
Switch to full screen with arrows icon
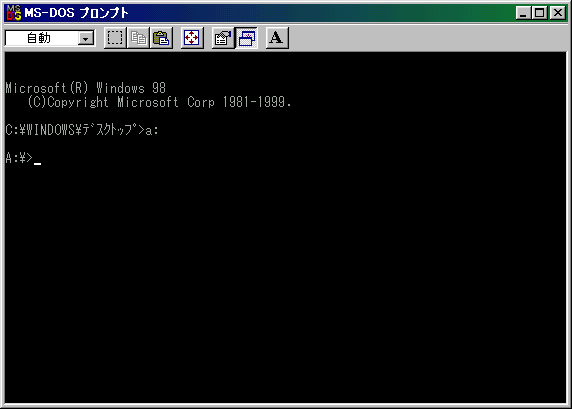coord(192,38)
